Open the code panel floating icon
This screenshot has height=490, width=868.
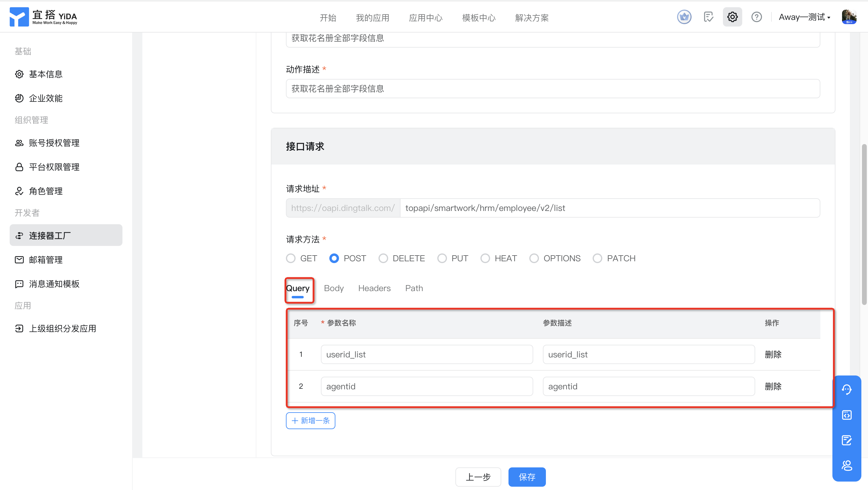click(x=847, y=415)
